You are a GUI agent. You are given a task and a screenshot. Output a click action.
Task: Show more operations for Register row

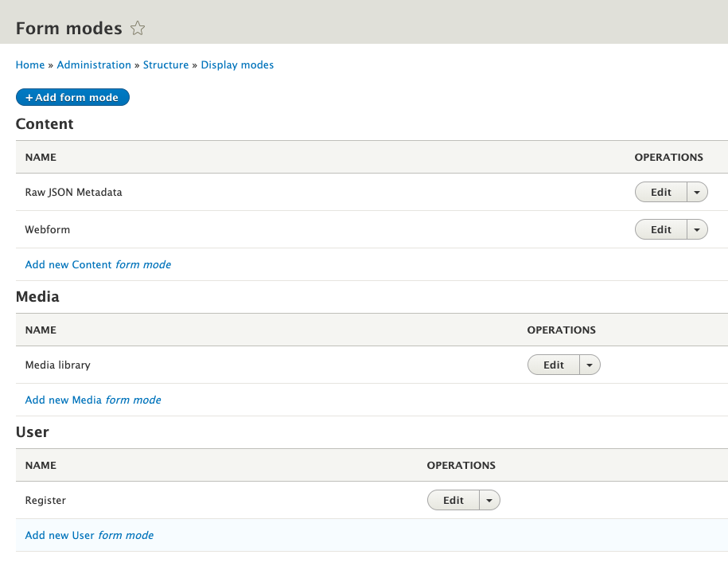click(489, 500)
